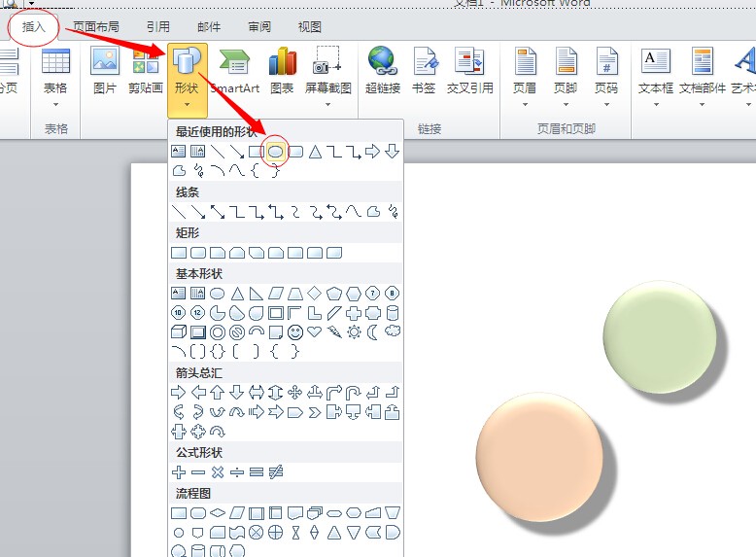Open the 屏幕截图 (Screenshot) dropdown
This screenshot has height=557, width=756.
pyautogui.click(x=327, y=71)
